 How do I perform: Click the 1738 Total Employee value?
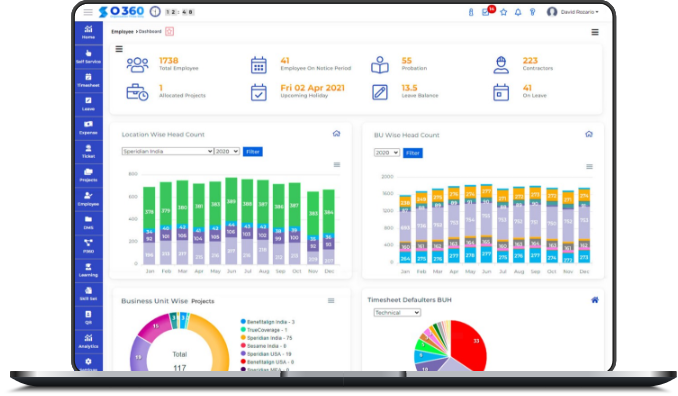[169, 61]
